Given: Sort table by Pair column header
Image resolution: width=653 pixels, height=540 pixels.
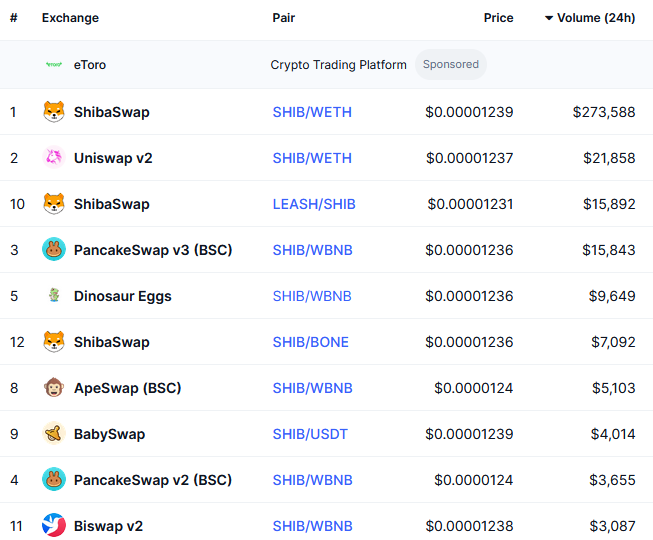Looking at the screenshot, I should [284, 18].
